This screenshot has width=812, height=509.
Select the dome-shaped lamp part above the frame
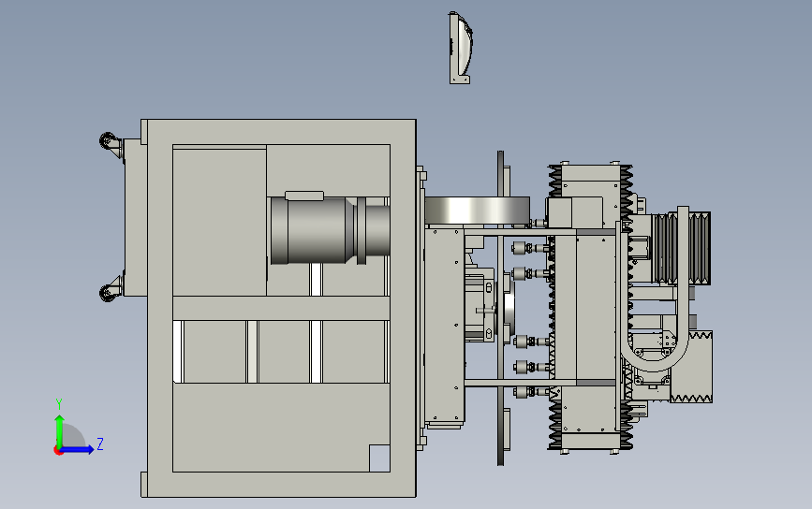[461, 48]
